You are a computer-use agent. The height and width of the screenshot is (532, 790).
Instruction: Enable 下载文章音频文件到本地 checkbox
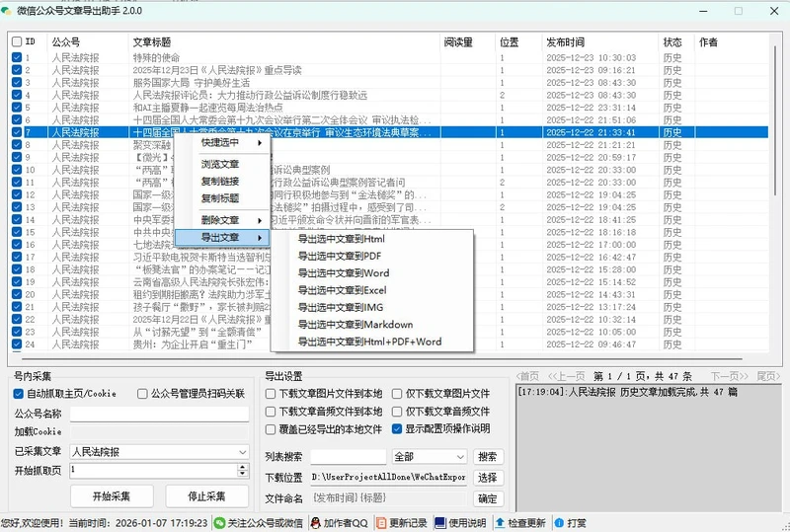click(271, 412)
